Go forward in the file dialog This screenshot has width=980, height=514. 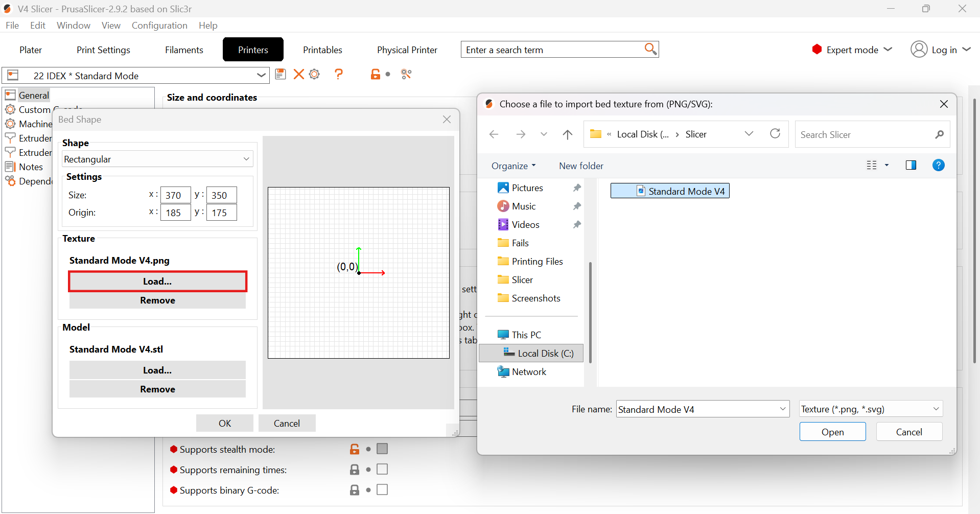click(521, 134)
